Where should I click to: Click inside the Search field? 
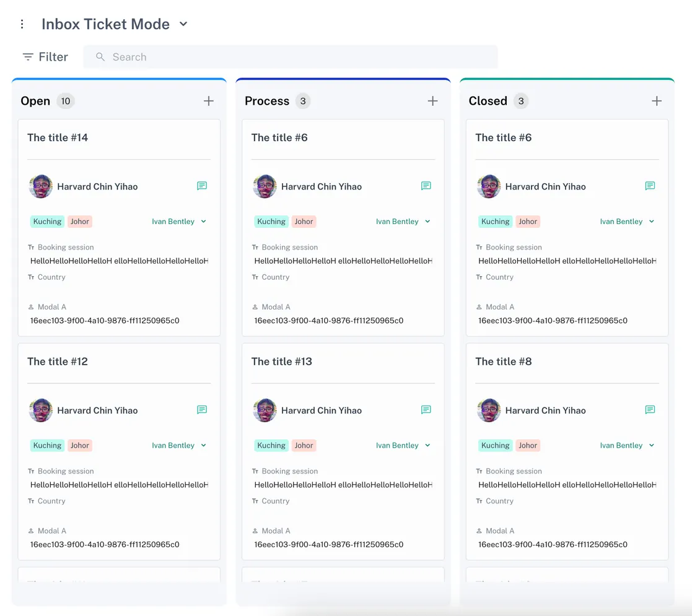pos(290,57)
